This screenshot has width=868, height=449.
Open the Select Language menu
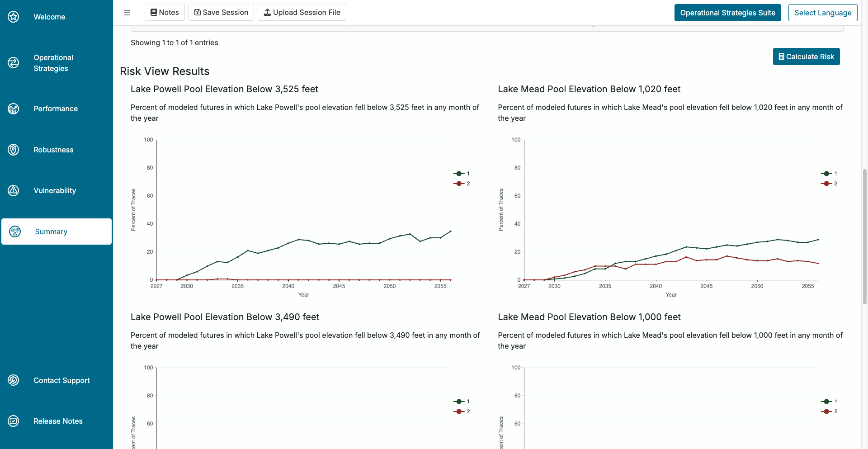pos(823,13)
